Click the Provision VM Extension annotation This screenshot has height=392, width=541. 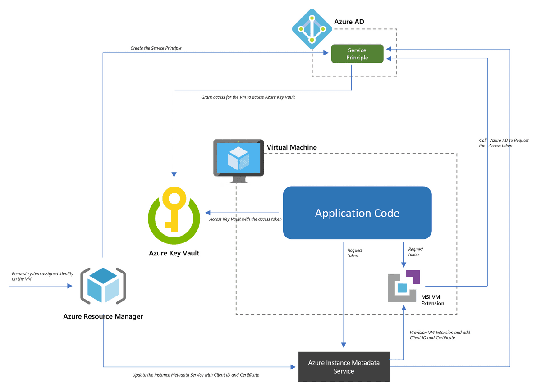tap(440, 335)
